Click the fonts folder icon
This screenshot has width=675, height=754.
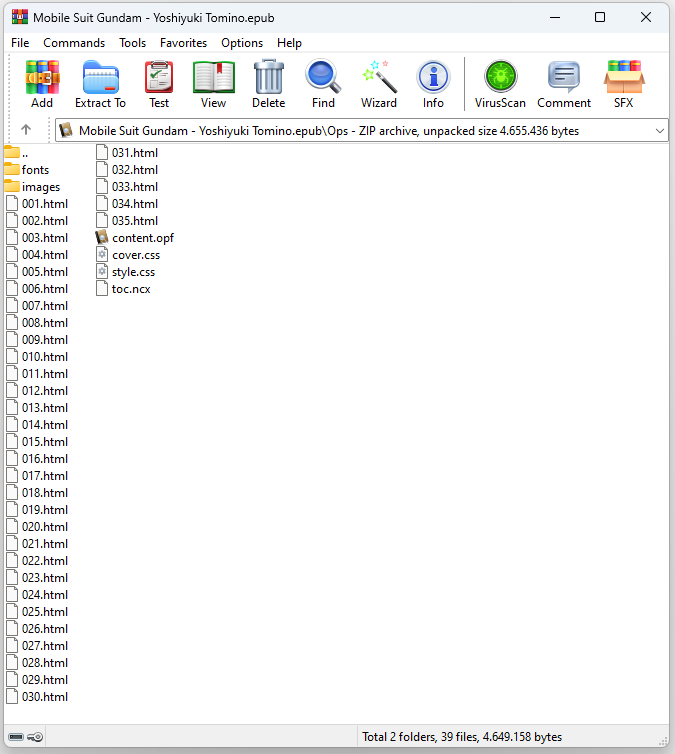click(12, 169)
